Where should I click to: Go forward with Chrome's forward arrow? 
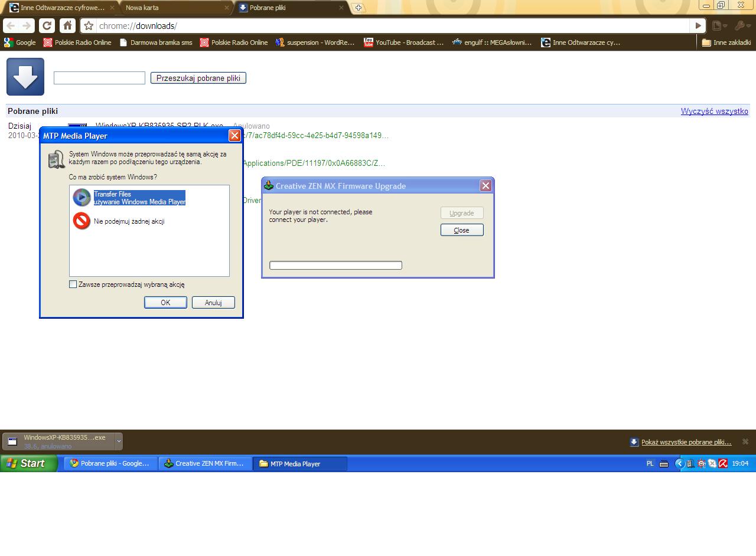click(x=27, y=26)
